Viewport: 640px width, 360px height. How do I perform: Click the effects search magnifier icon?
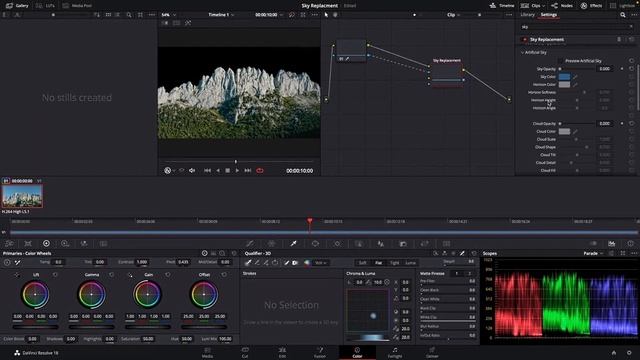point(623,15)
